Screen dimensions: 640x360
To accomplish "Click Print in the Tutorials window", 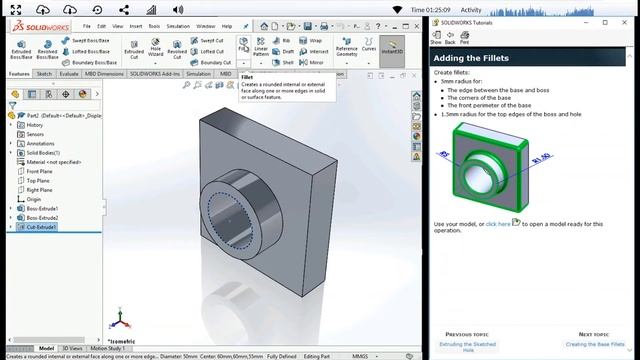I will coord(464,37).
